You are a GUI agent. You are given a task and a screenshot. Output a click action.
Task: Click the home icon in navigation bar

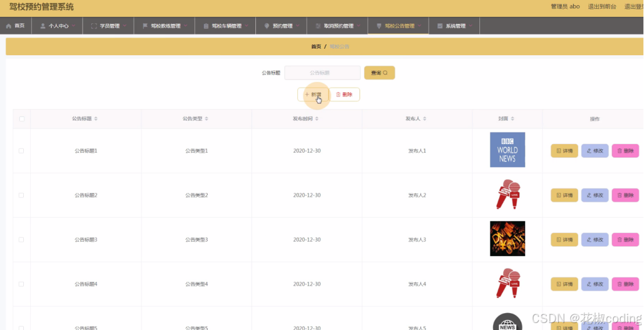(x=9, y=26)
